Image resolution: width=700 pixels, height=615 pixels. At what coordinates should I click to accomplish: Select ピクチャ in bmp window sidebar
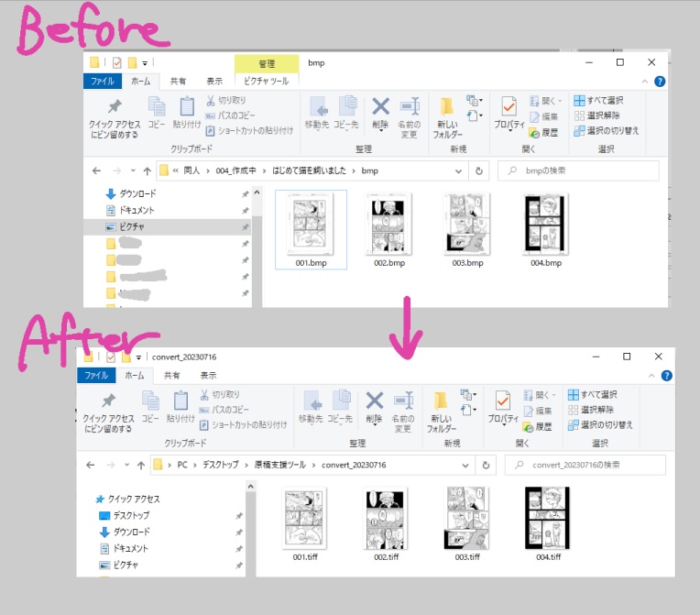tap(170, 227)
